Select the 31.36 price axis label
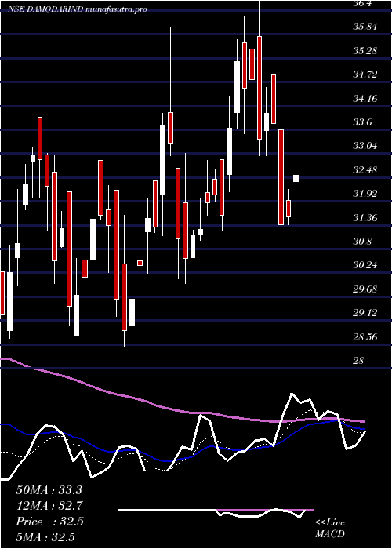Viewport: 392px width, 549px height. click(x=365, y=218)
